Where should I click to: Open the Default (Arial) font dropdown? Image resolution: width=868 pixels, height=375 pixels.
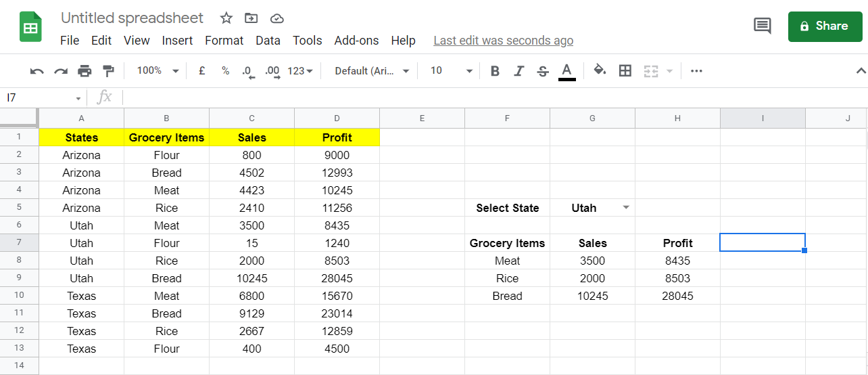coord(372,70)
